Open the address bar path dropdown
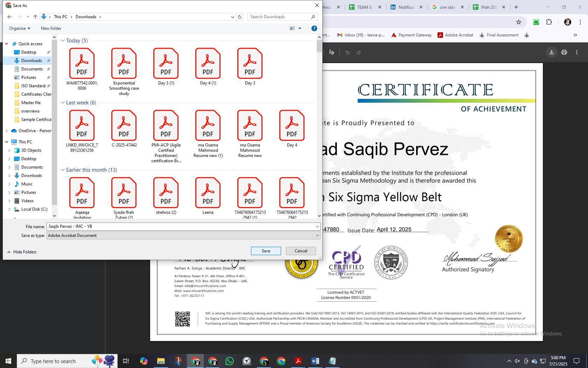The height and width of the screenshot is (368, 588). (x=233, y=17)
